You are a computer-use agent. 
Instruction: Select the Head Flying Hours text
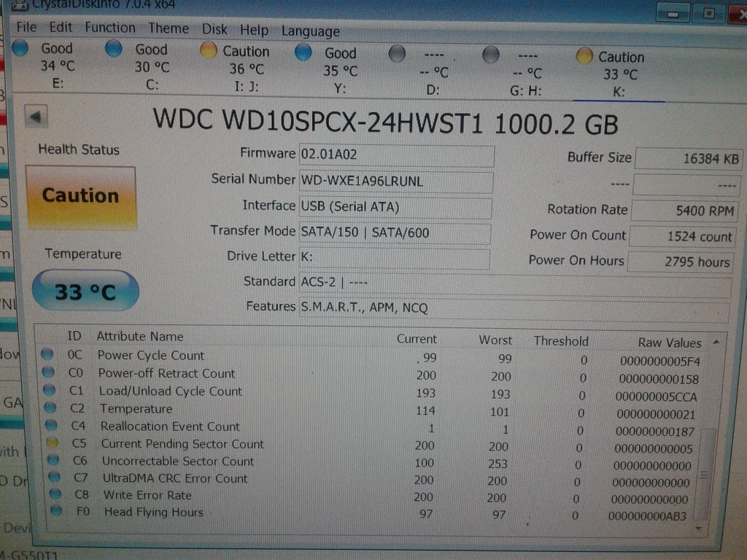154,512
